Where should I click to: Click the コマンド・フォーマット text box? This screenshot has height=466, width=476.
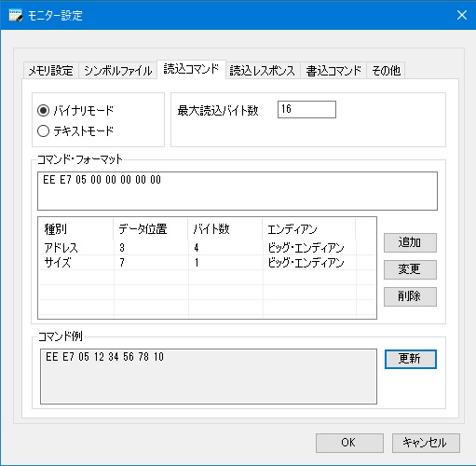tap(238, 191)
